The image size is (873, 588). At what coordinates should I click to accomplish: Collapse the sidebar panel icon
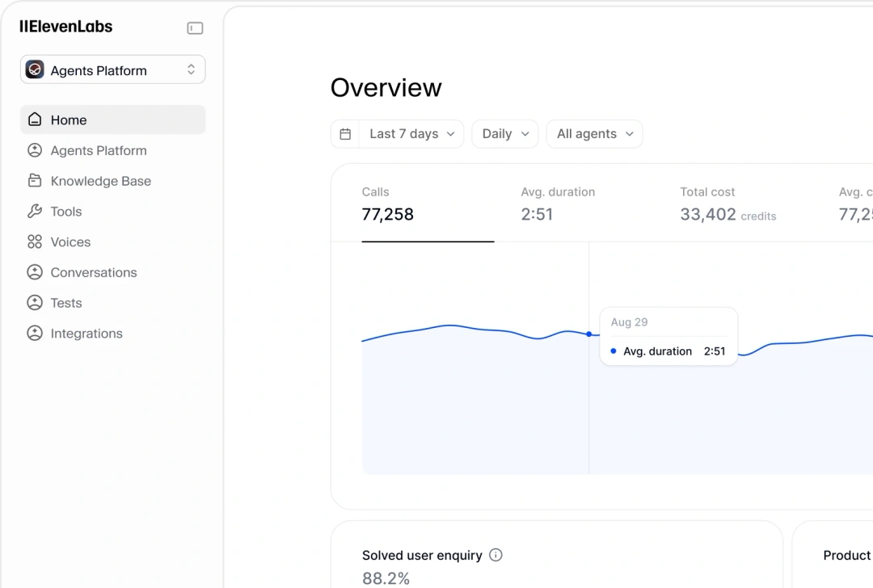(x=195, y=28)
